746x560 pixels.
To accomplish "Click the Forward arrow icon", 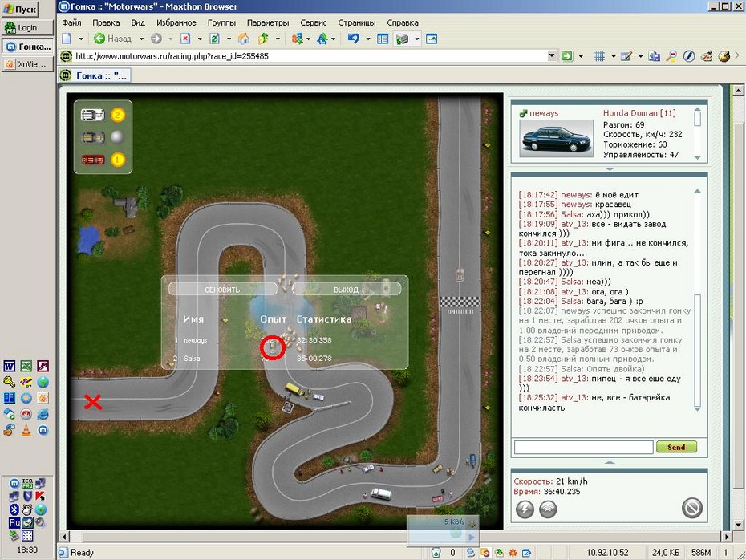I will [x=156, y=39].
